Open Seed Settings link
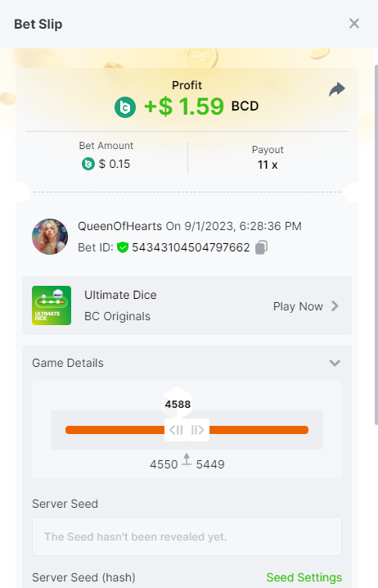Viewport: 378px width, 588px height. 304,577
